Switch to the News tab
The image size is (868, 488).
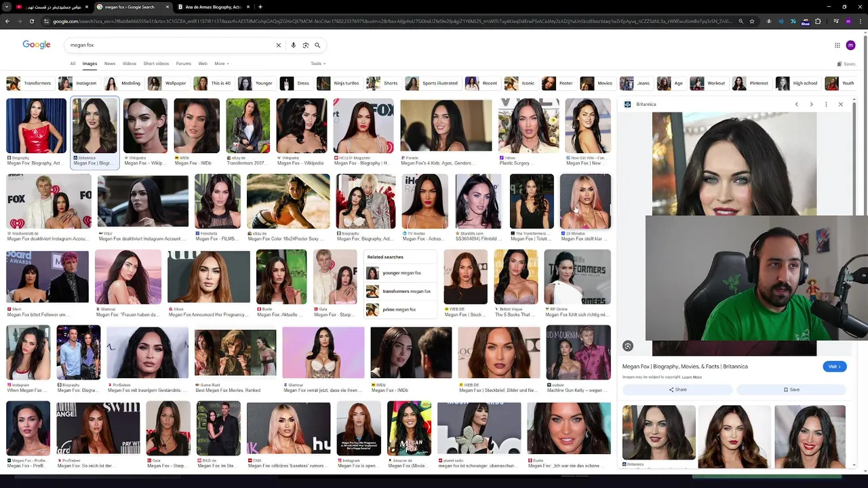(x=110, y=64)
